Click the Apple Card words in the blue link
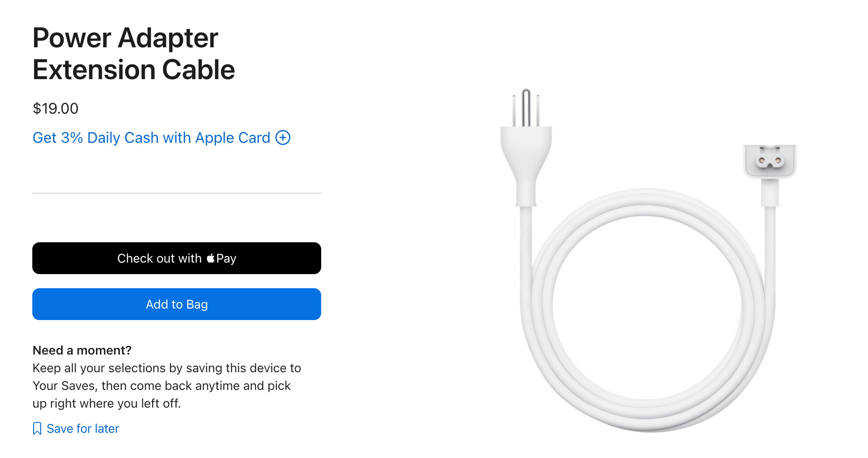868x458 pixels. pyautogui.click(x=233, y=138)
